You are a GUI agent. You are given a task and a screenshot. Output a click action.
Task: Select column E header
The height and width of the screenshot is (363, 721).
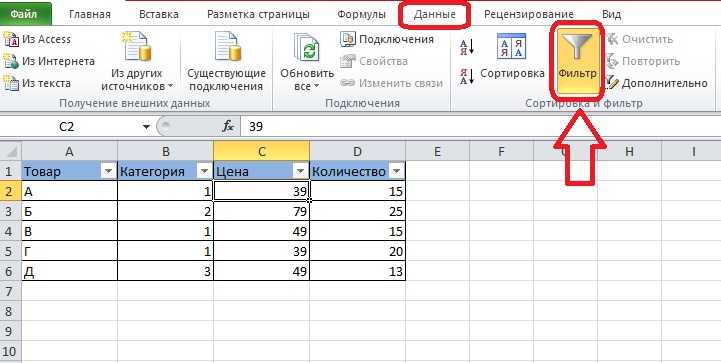[437, 151]
